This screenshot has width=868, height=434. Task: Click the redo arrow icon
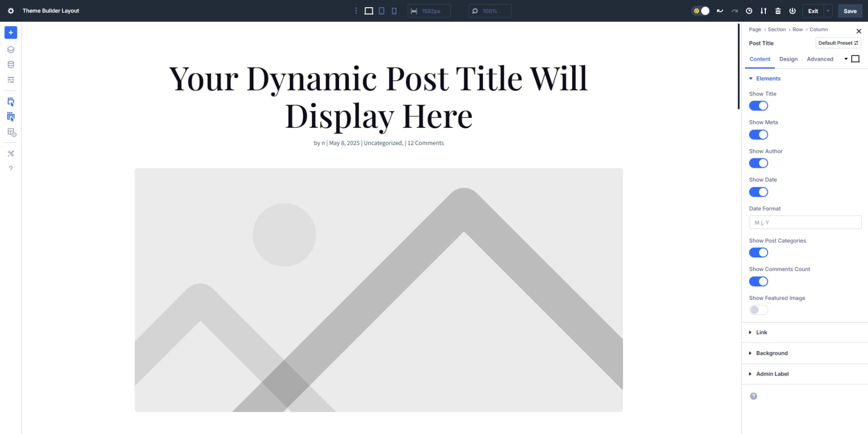[733, 11]
